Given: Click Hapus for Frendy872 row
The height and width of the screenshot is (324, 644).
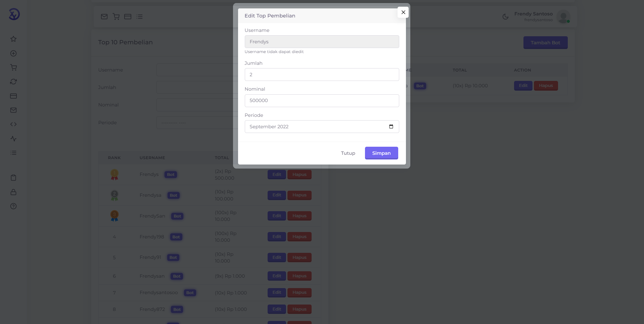Looking at the screenshot, I should pos(299,309).
